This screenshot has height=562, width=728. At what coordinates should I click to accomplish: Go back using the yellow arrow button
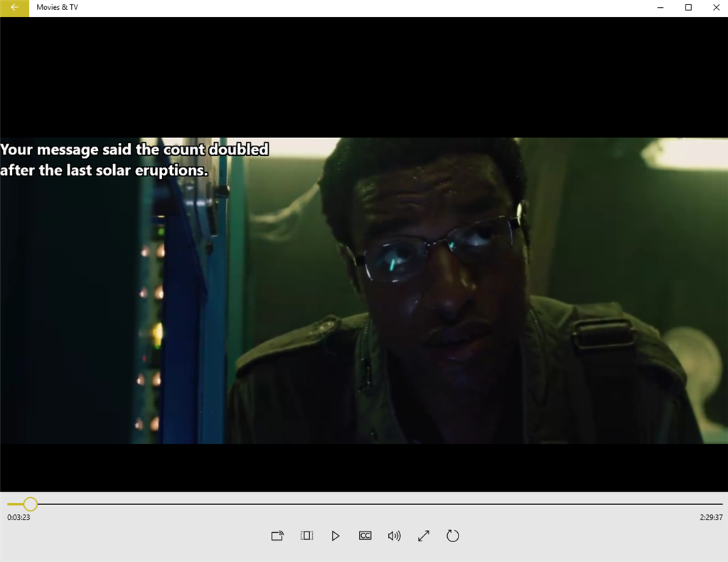point(14,8)
